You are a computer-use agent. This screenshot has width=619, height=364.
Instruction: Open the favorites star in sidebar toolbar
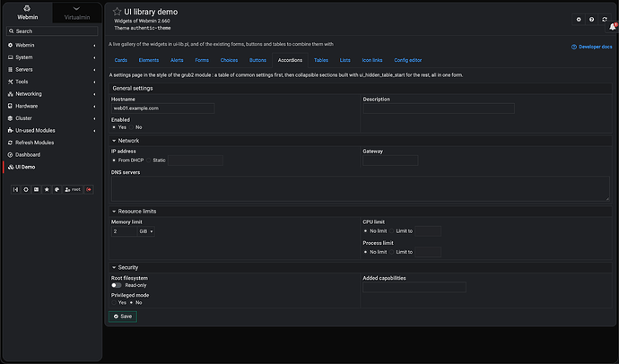coord(47,190)
